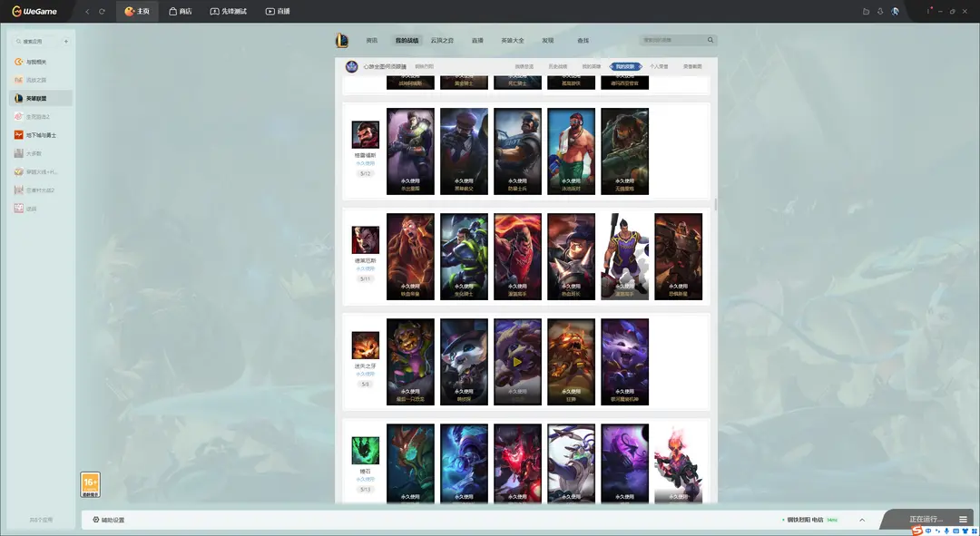The height and width of the screenshot is (536, 980).
Task: Click the Thresh champion portrait
Action: (365, 451)
